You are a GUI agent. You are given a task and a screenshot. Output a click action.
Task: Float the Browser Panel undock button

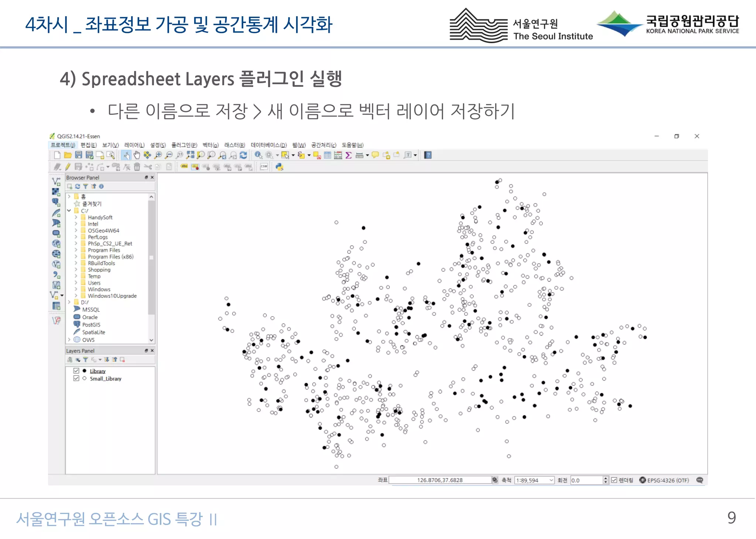[x=146, y=177]
